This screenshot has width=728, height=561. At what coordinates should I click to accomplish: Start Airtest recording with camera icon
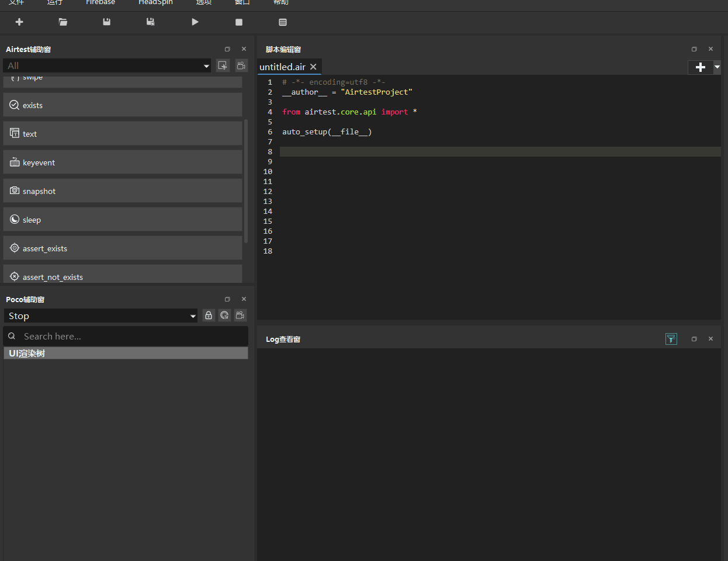[x=241, y=65]
